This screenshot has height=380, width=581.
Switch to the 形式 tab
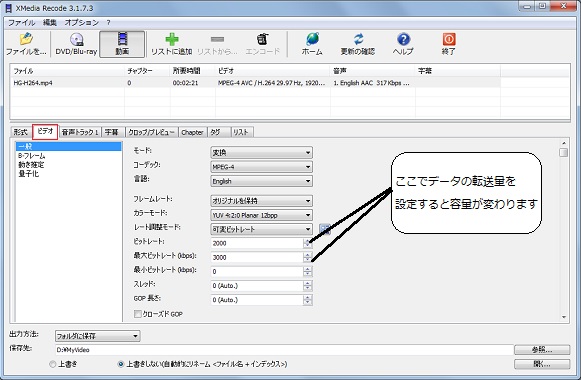tap(21, 132)
